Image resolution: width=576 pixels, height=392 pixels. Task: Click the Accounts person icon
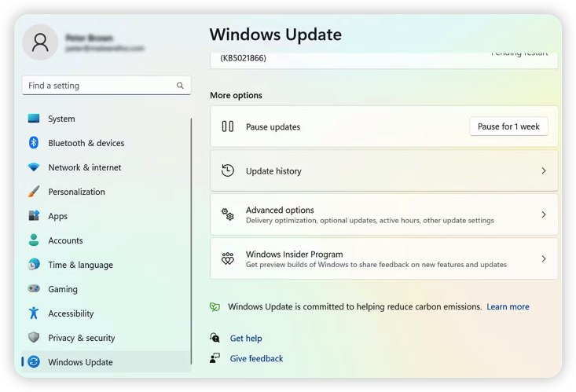point(34,240)
